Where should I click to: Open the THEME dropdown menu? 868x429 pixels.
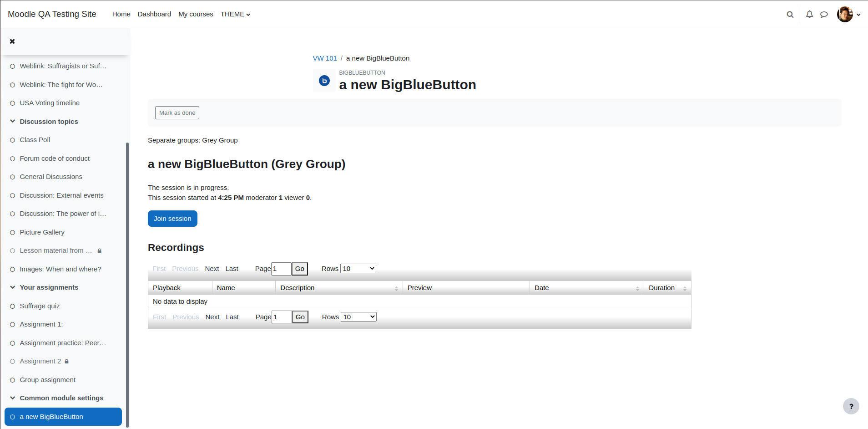235,14
